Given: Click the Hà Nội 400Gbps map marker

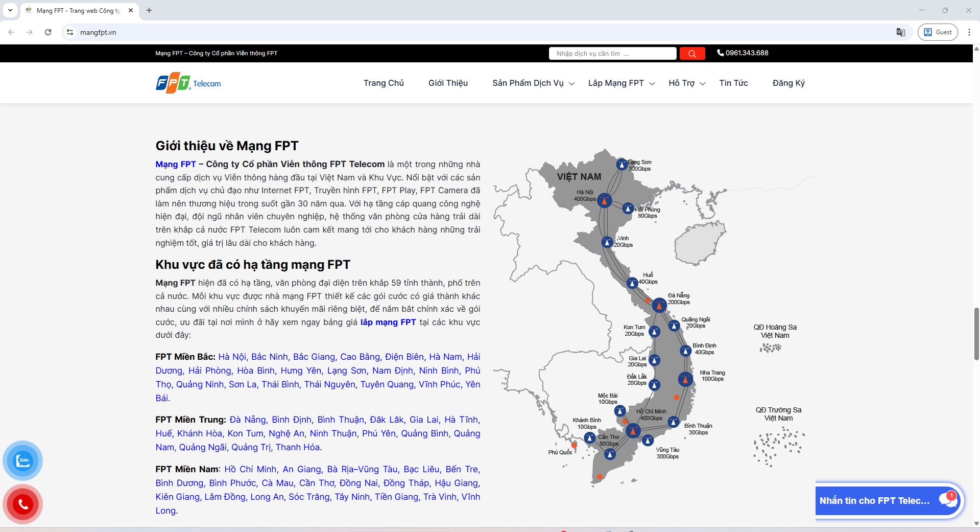Looking at the screenshot, I should pos(605,200).
